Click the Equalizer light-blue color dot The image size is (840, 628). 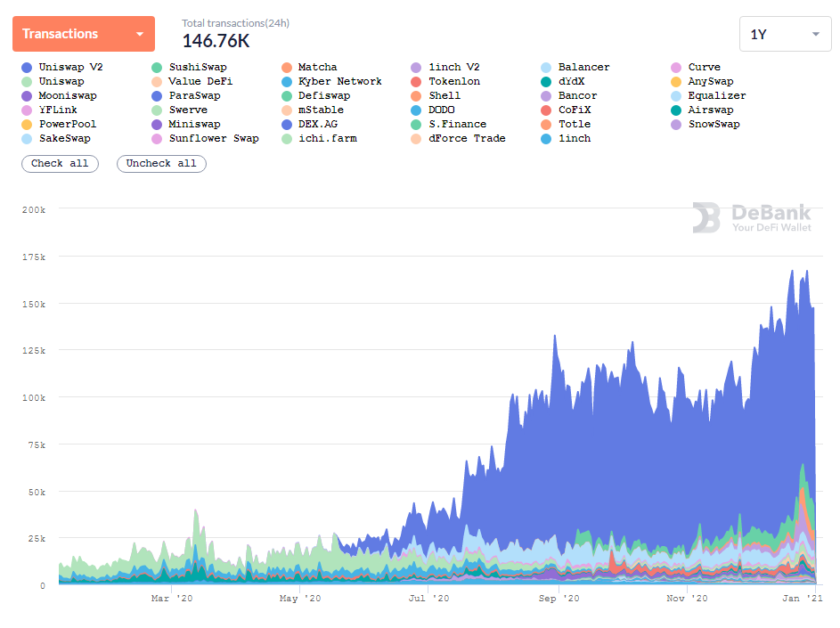[676, 96]
